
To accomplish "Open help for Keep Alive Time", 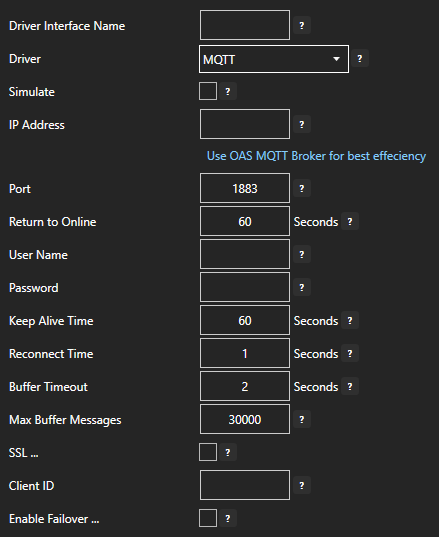I will pyautogui.click(x=350, y=321).
